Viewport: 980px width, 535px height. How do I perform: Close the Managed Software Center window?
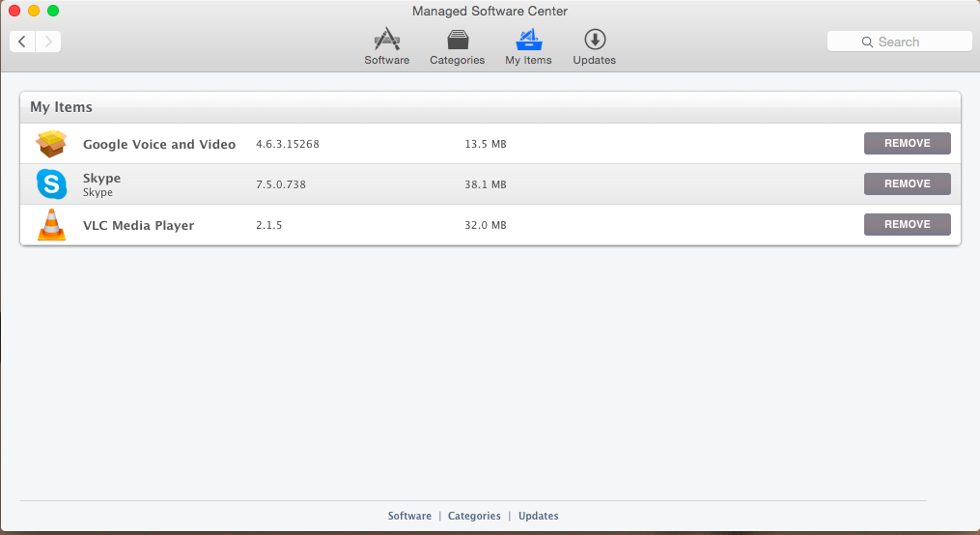[x=14, y=11]
